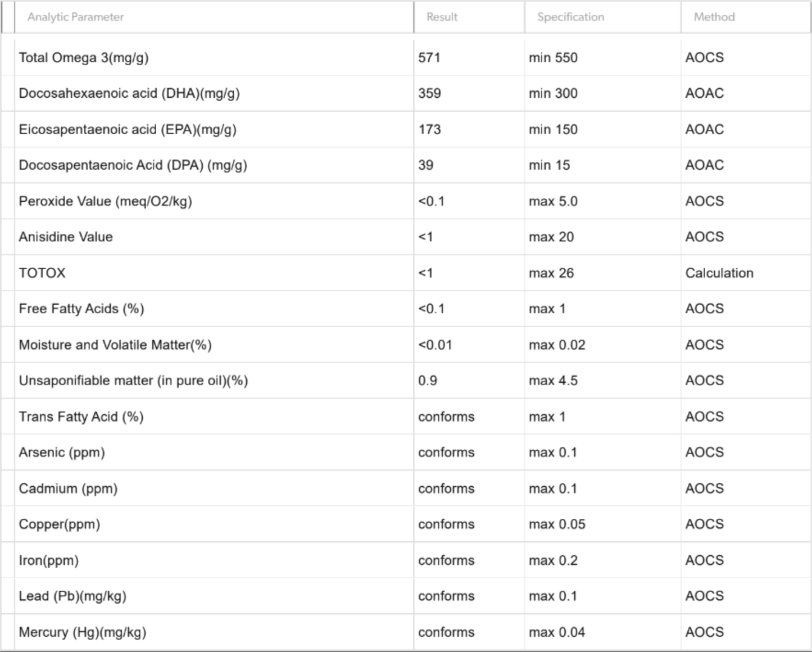Select the Peroxide Value parameter cell
Viewport: 812px width, 652px height.
(x=105, y=201)
